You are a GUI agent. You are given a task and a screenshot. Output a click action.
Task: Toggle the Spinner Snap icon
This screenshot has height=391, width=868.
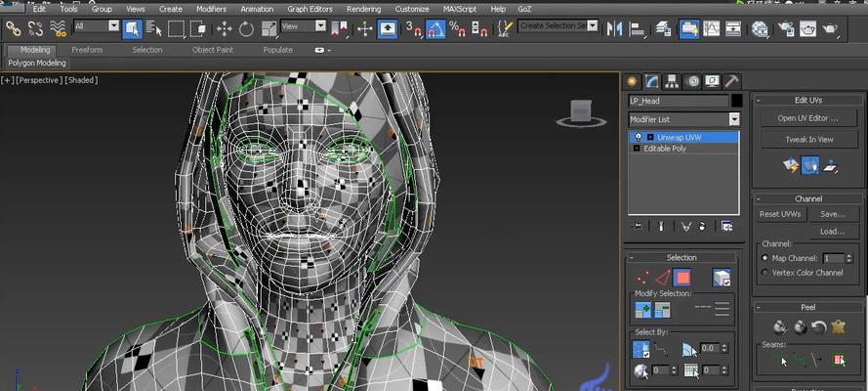479,28
